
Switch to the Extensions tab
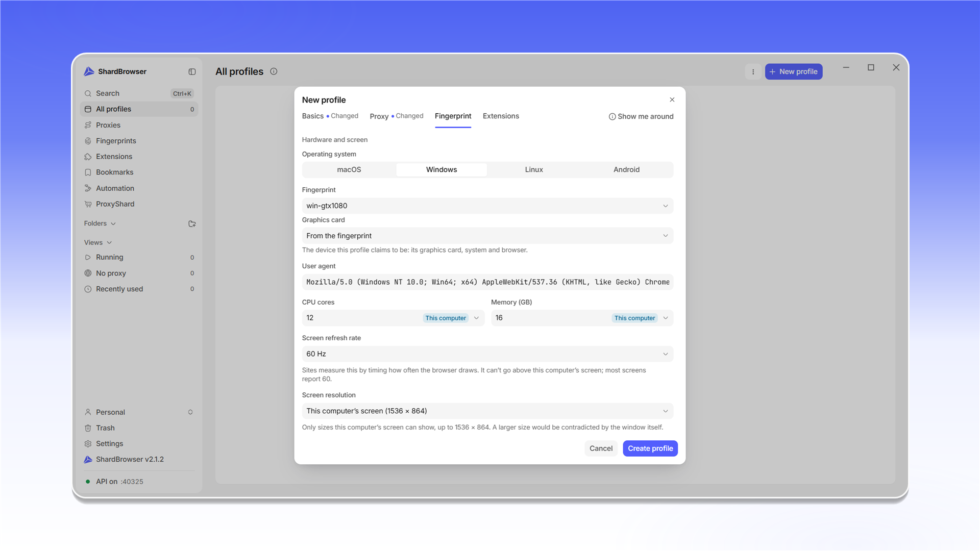pyautogui.click(x=501, y=116)
